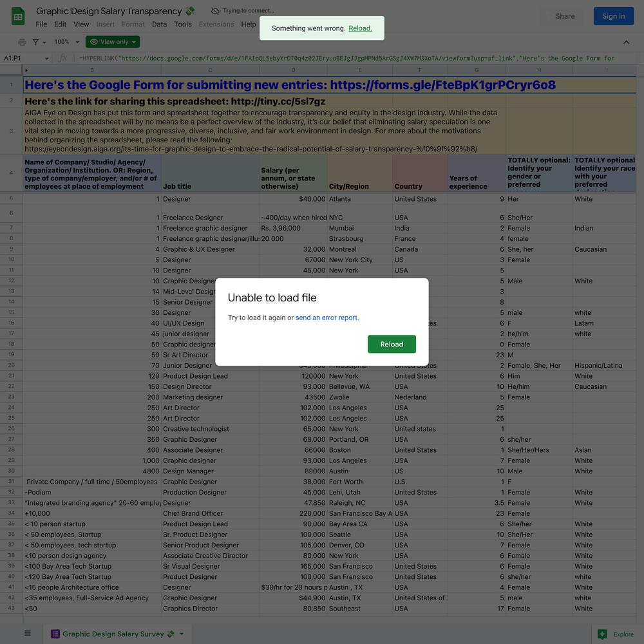Open the Insert menu
Image resolution: width=644 pixels, height=644 pixels.
pos(106,24)
